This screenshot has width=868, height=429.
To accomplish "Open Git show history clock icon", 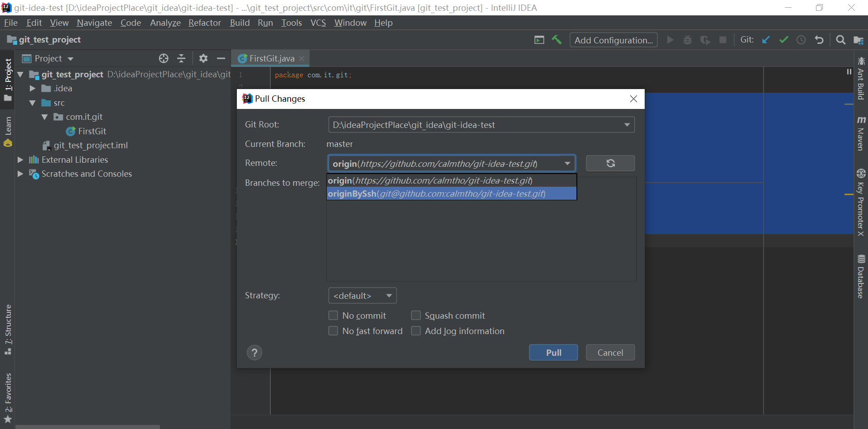I will (801, 40).
